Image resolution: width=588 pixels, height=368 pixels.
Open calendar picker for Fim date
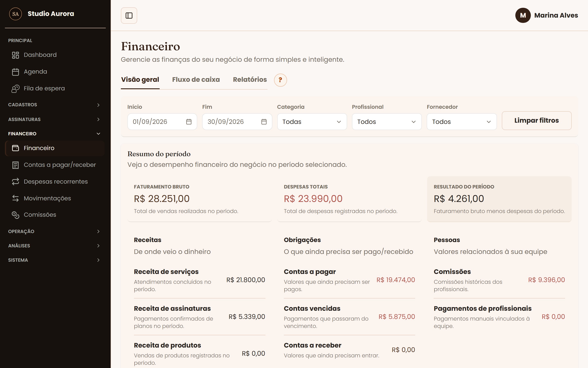[264, 122]
